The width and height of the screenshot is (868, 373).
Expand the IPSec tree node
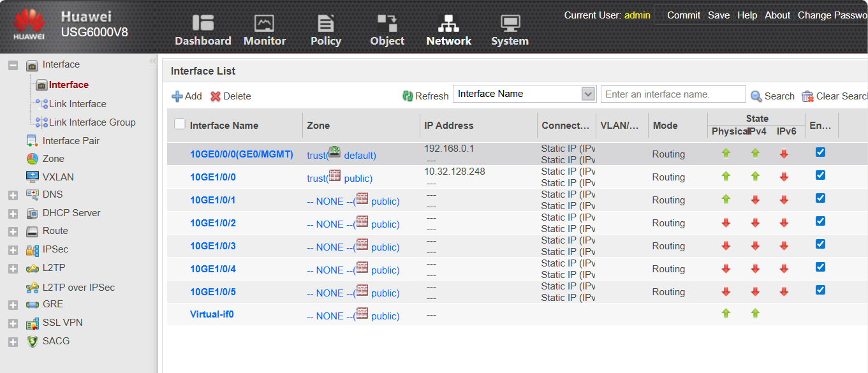(13, 250)
